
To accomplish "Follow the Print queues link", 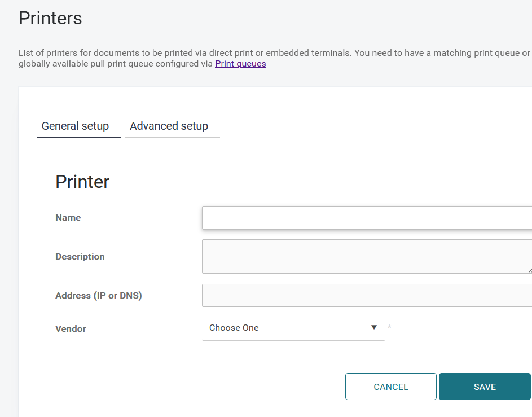I will tap(240, 64).
